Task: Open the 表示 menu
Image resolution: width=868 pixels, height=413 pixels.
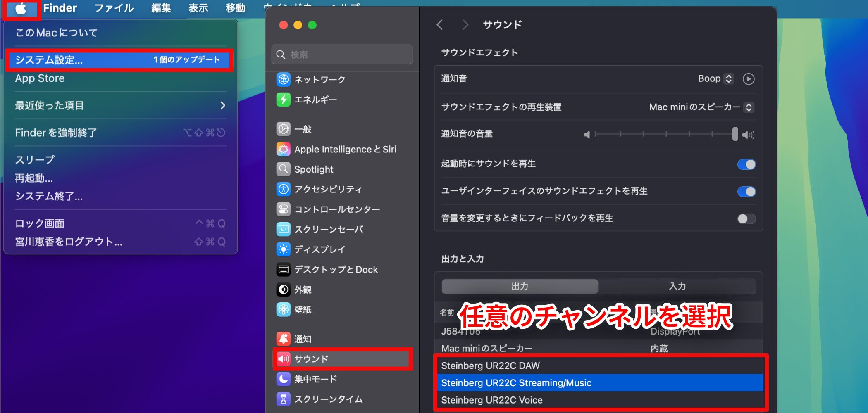Action: (x=198, y=8)
